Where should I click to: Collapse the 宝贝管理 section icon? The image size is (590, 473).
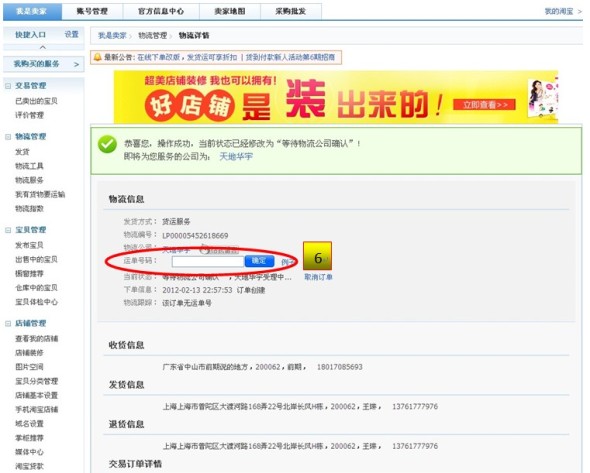coord(8,230)
